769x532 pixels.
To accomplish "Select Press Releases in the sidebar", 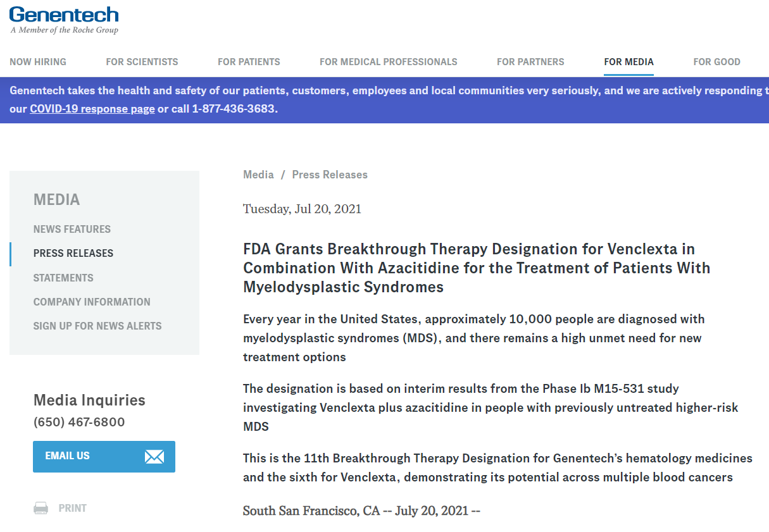I will (x=73, y=253).
